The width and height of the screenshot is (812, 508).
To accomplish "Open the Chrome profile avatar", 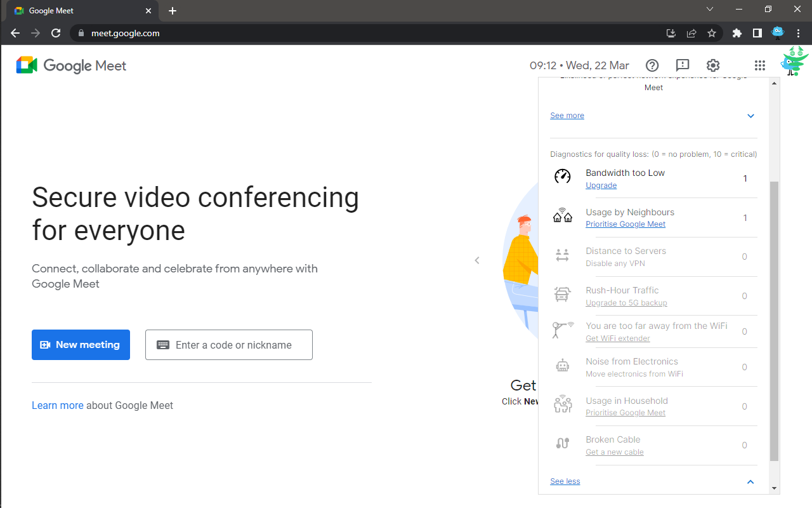I will click(x=778, y=32).
